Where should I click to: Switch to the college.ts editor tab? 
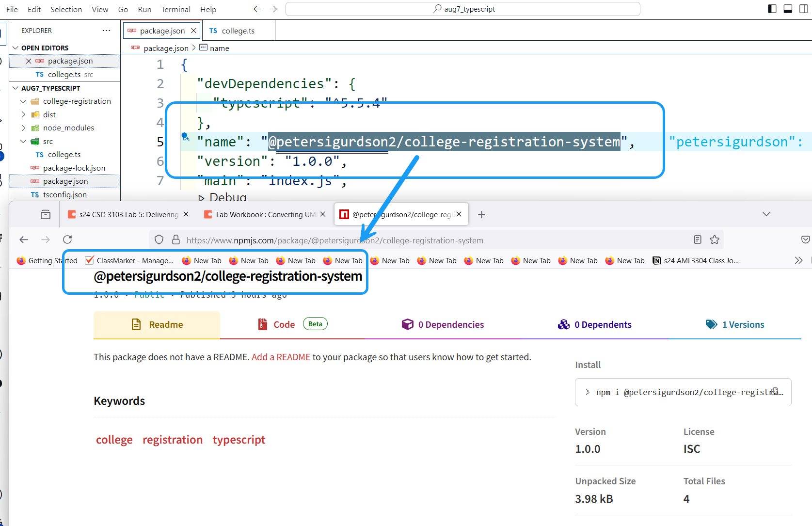[x=238, y=31]
